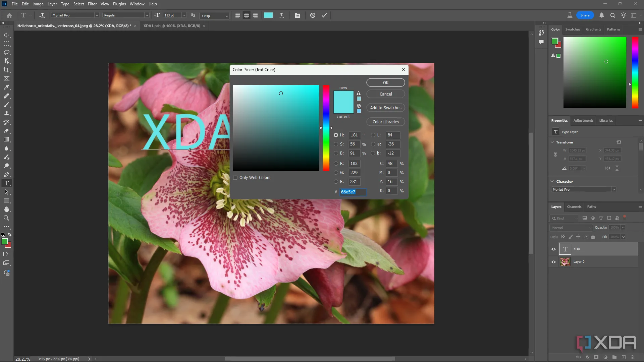The height and width of the screenshot is (362, 644).
Task: Select the S saturation radio button
Action: point(336,144)
